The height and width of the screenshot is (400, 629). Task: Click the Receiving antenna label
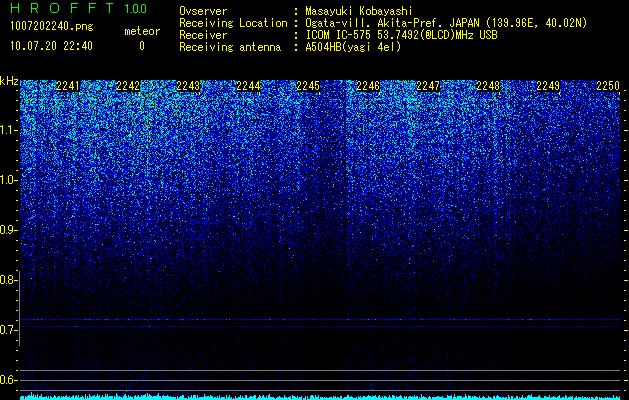click(x=230, y=47)
